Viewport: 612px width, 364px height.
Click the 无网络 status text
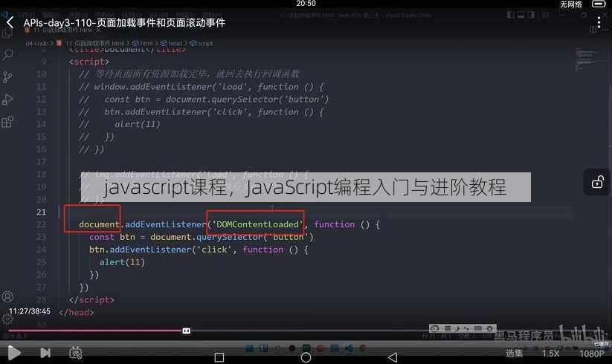[570, 4]
